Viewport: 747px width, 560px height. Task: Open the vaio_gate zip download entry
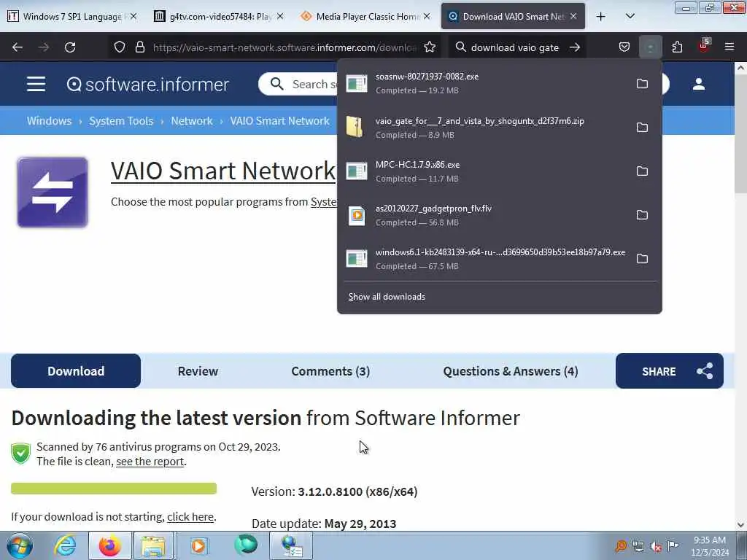486,128
